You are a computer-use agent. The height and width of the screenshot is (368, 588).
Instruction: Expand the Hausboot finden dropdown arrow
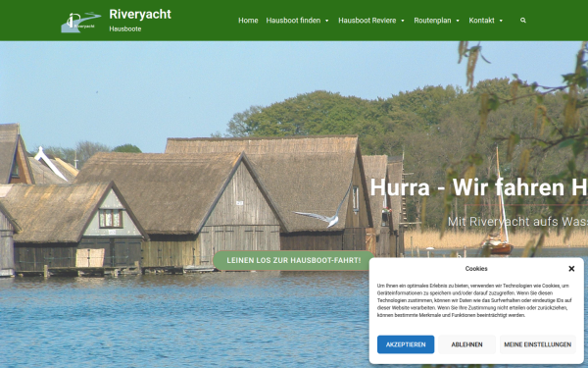pos(327,21)
